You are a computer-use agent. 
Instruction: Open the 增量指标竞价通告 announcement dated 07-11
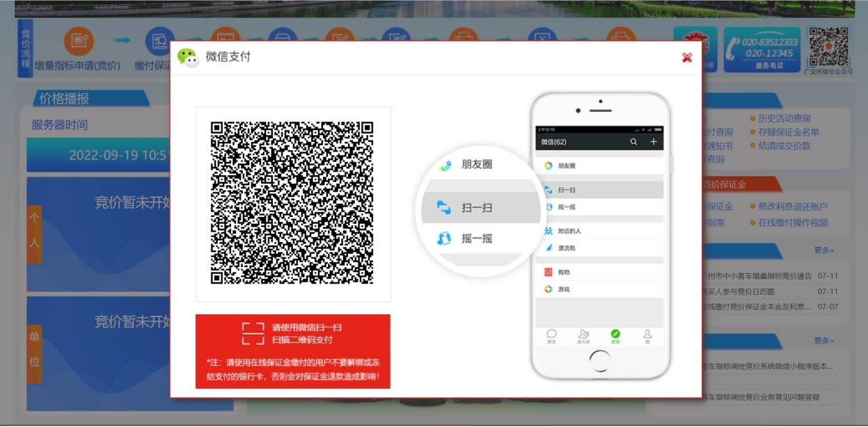coord(757,276)
